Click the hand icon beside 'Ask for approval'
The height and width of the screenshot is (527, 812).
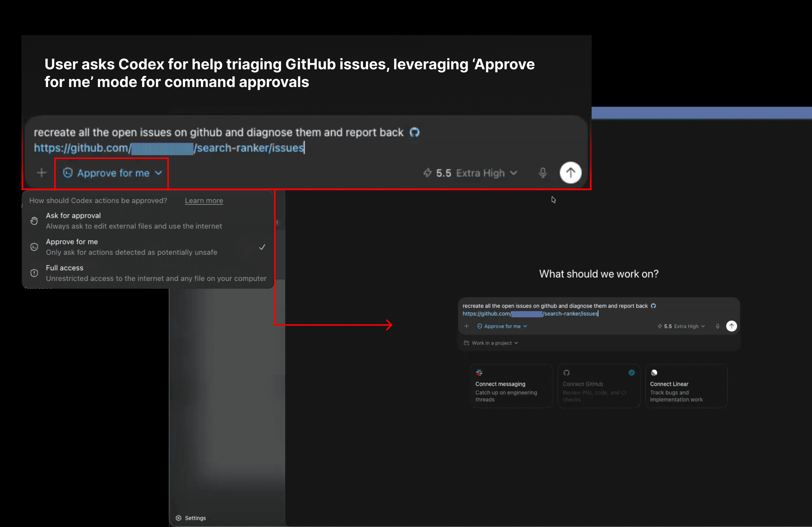34,221
